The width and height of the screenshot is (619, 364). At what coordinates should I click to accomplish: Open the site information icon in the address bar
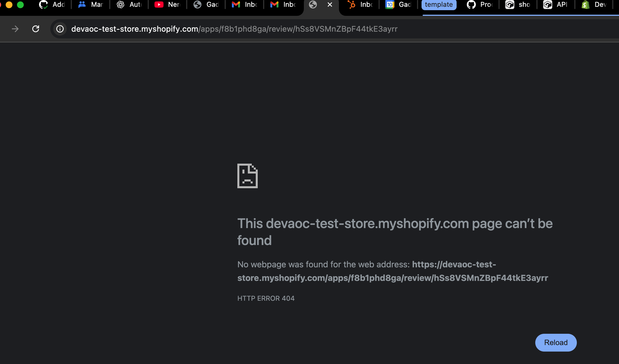60,29
